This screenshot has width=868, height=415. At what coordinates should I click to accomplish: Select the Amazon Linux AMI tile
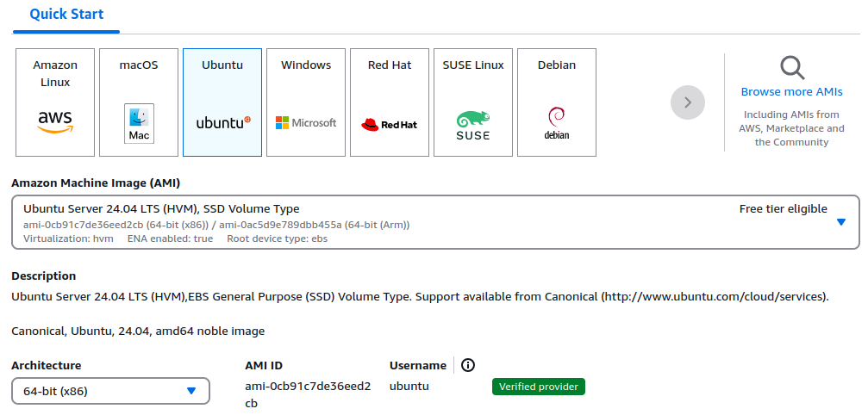tap(55, 102)
